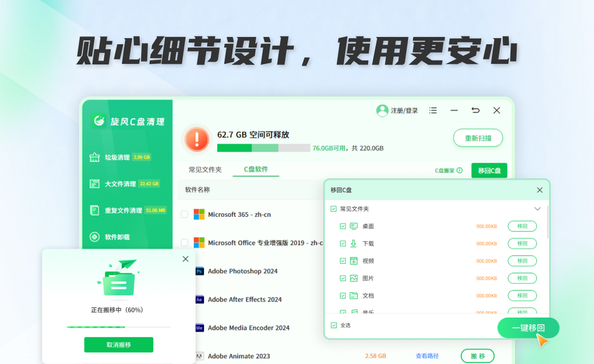The height and width of the screenshot is (364, 594).
Task: Click 查看路径 link for Adobe Animate
Action: click(x=427, y=356)
